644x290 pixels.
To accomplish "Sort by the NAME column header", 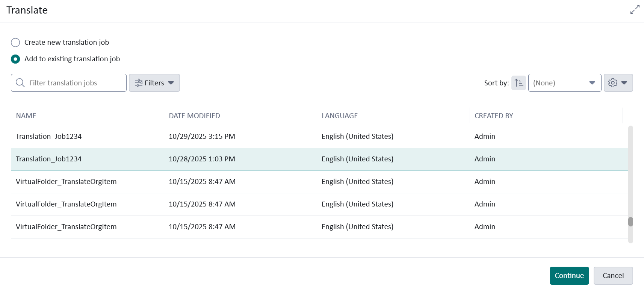I will pos(26,116).
